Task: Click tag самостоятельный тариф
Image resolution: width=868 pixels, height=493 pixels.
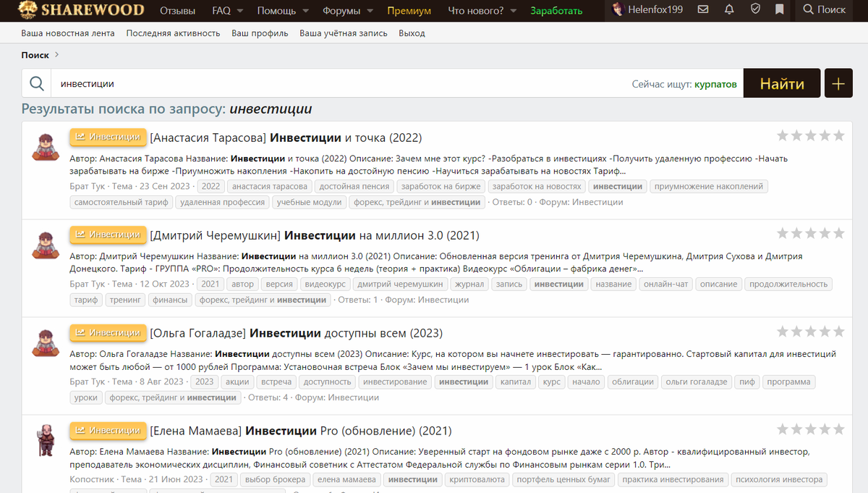Action: tap(122, 202)
